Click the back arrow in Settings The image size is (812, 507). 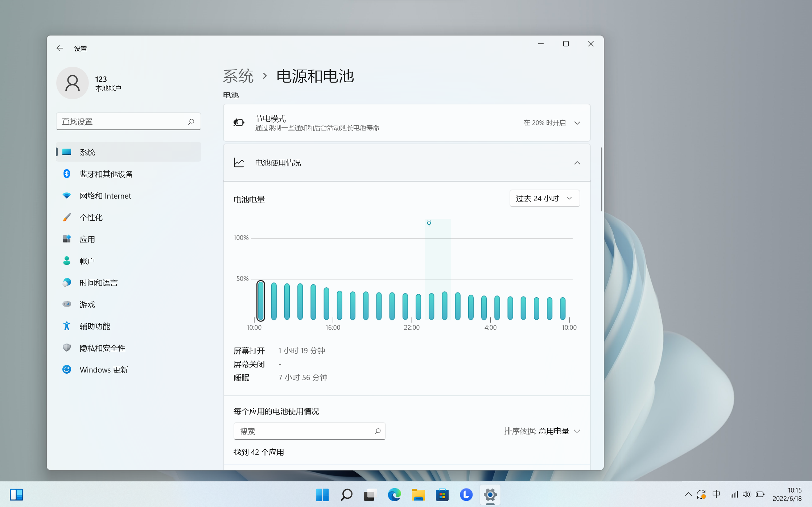pyautogui.click(x=60, y=48)
